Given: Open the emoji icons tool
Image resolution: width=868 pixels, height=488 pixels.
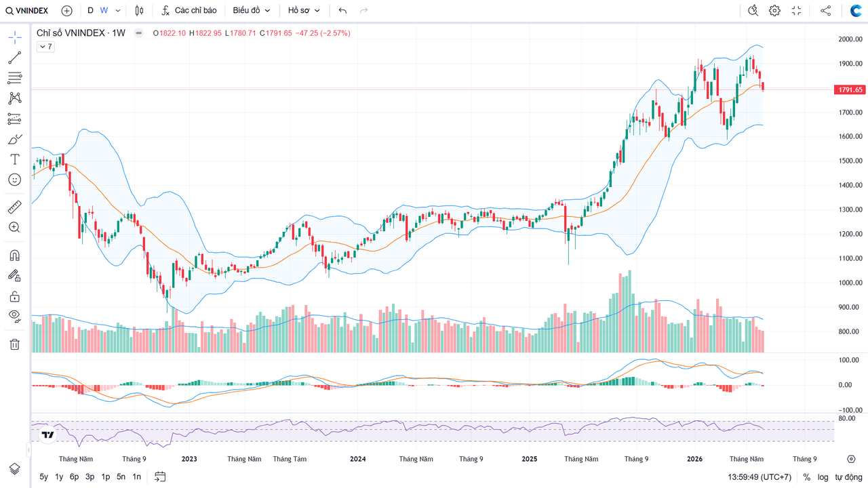Looking at the screenshot, I should coord(15,180).
